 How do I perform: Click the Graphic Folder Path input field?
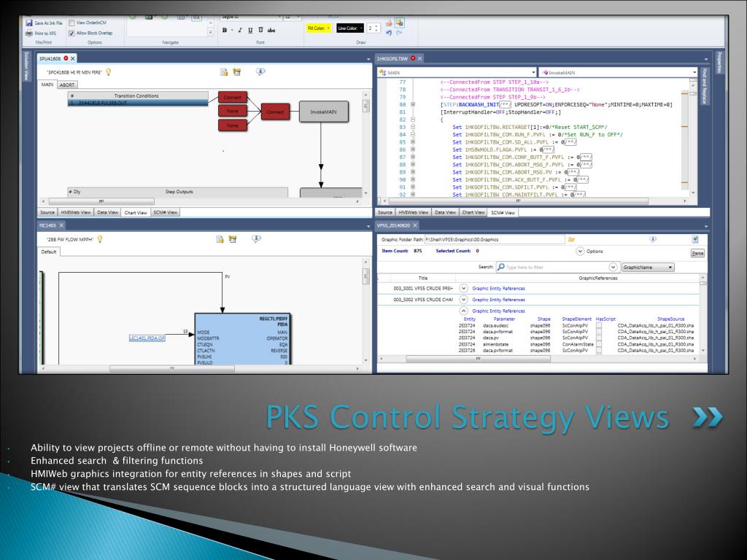(494, 239)
